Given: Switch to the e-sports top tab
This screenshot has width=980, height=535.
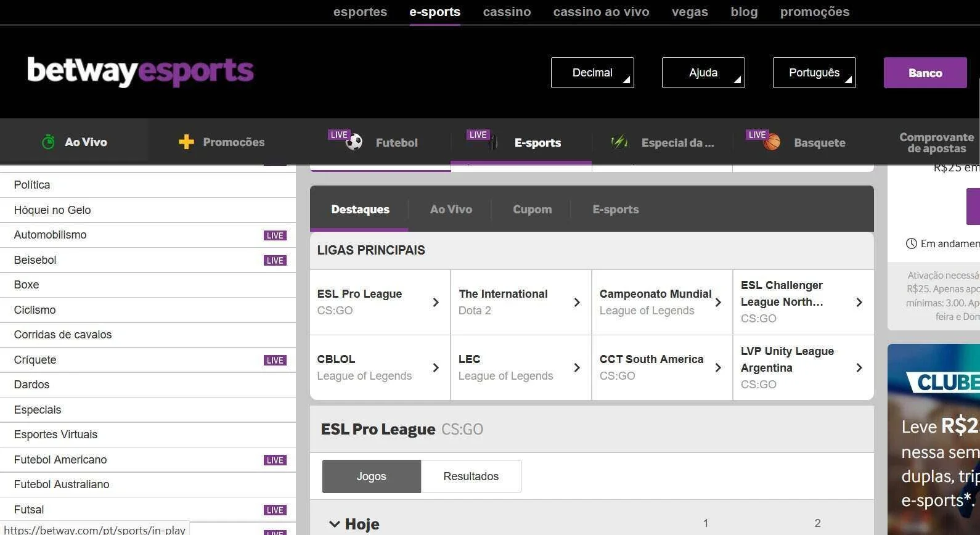Looking at the screenshot, I should [x=435, y=12].
